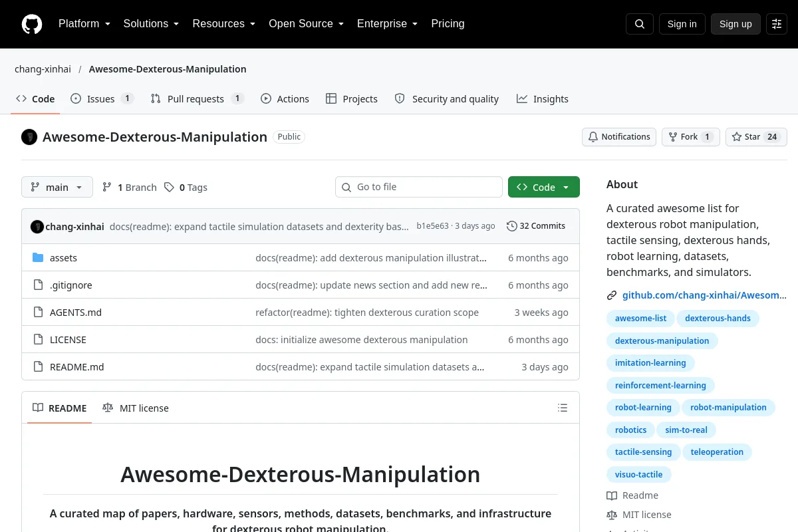798x532 pixels.
Task: Open the .gitignore file name
Action: [71, 285]
